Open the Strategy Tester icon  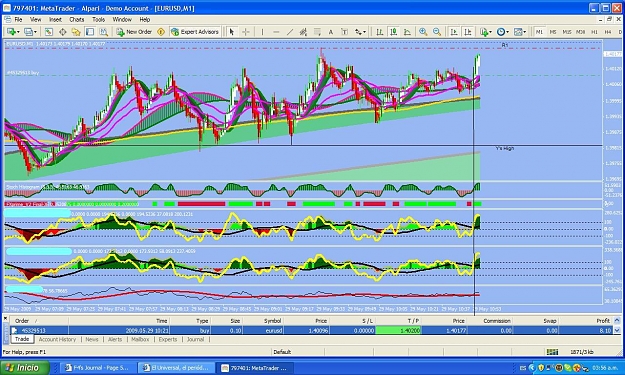(x=103, y=32)
